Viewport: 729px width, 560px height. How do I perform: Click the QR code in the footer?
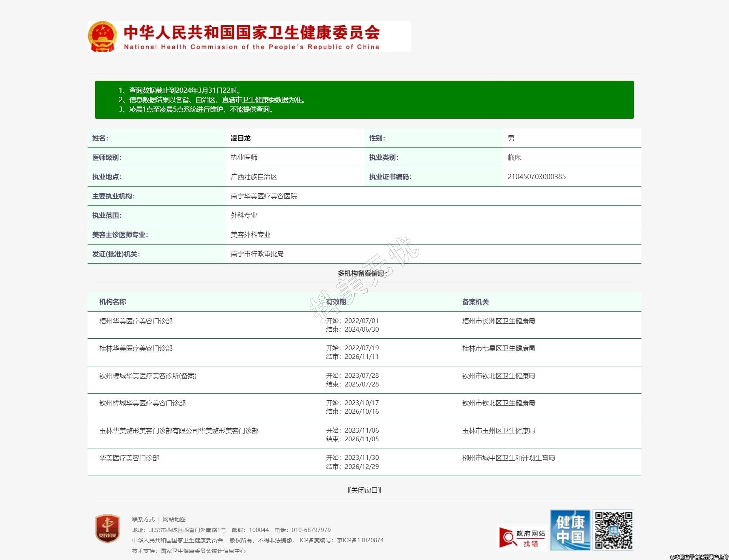coord(613,530)
